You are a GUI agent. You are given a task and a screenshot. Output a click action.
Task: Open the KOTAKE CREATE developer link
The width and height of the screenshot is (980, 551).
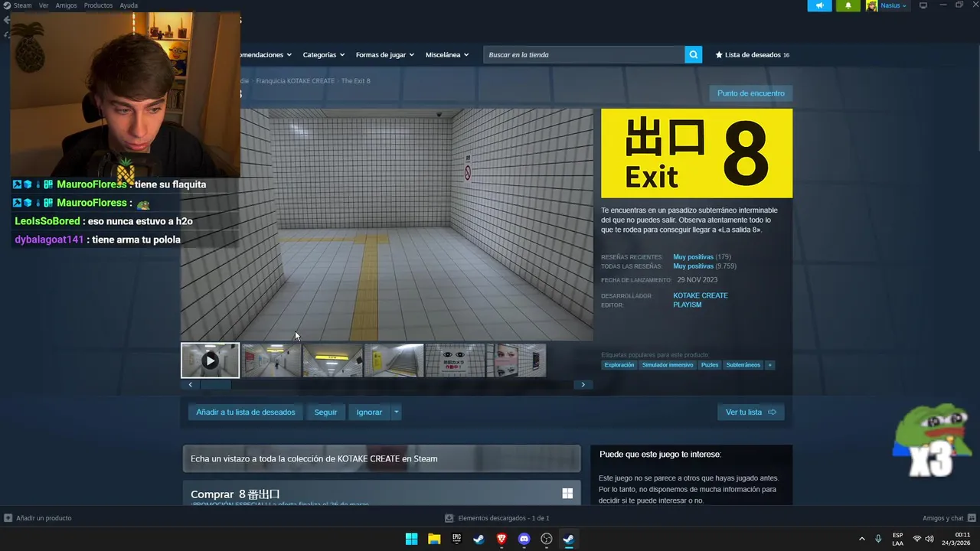pos(701,295)
